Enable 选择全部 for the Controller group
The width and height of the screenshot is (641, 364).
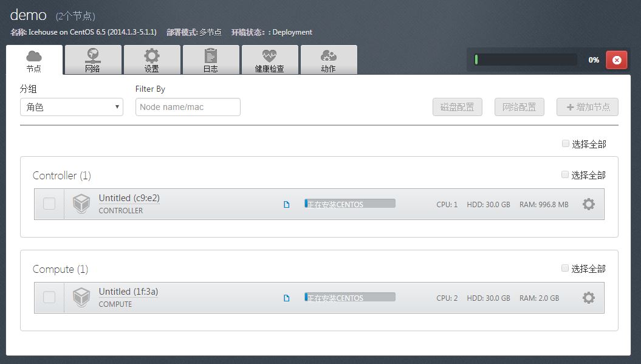564,174
